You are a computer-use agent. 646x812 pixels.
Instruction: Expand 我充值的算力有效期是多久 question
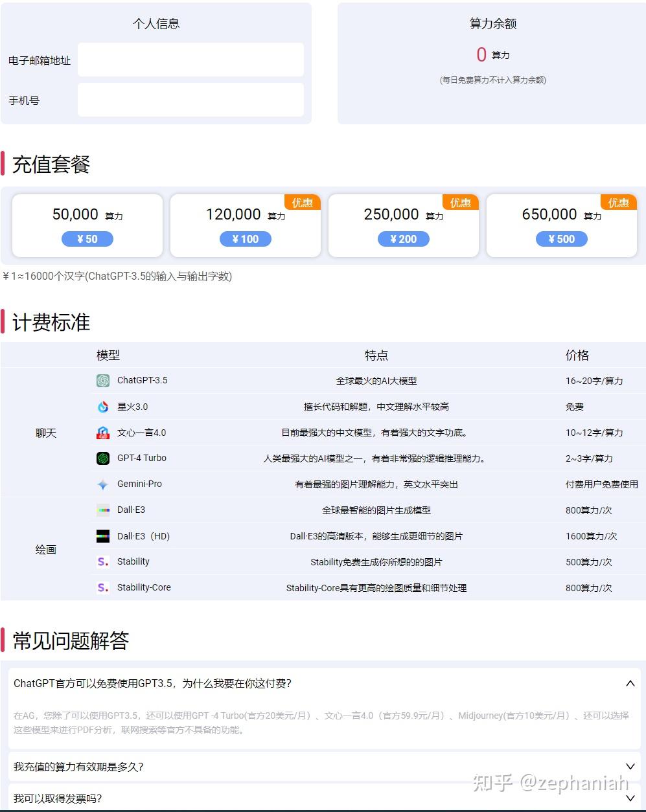(630, 767)
